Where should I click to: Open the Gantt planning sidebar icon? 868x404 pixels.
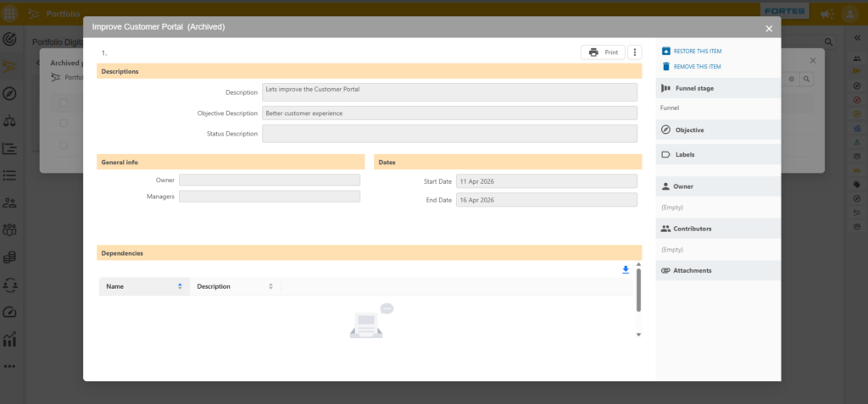click(9, 148)
